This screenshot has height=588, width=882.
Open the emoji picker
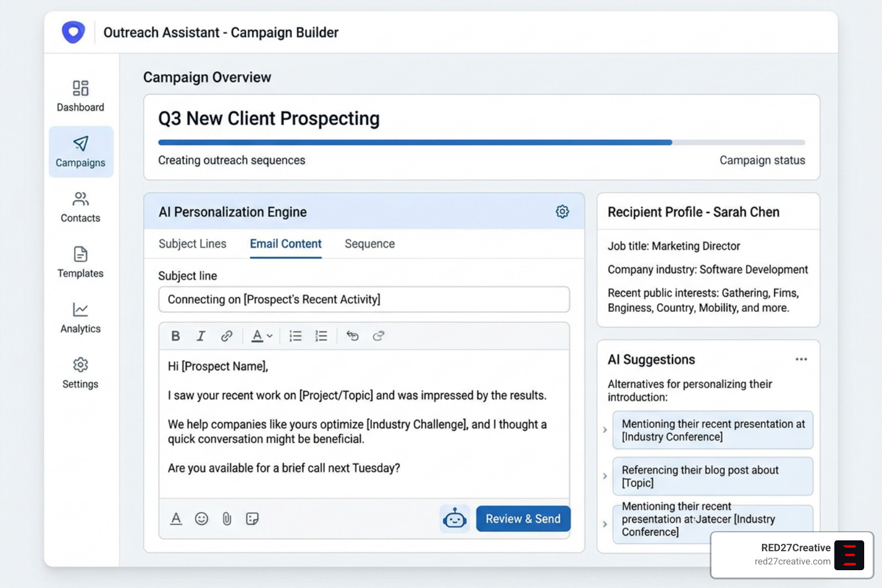pos(202,519)
